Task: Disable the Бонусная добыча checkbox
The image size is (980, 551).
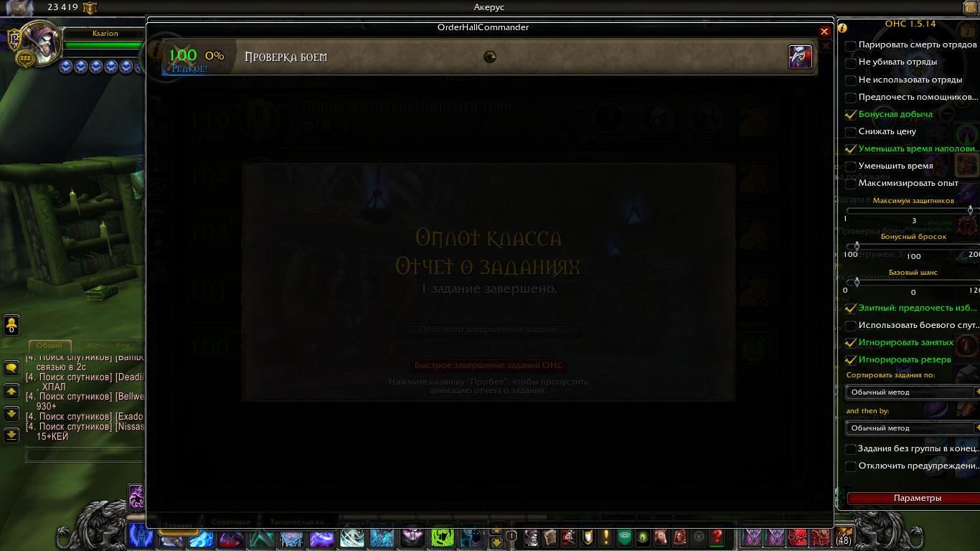Action: [x=851, y=115]
